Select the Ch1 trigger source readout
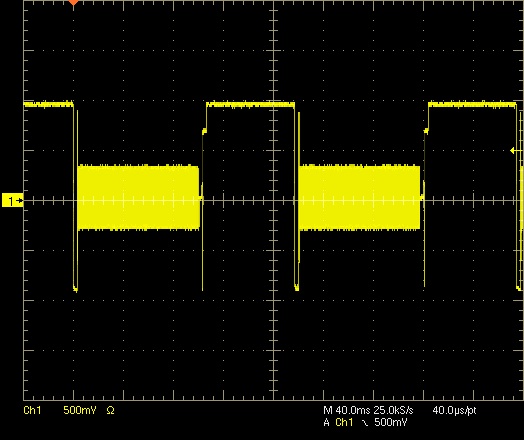This screenshot has height=440, width=524. (x=344, y=423)
